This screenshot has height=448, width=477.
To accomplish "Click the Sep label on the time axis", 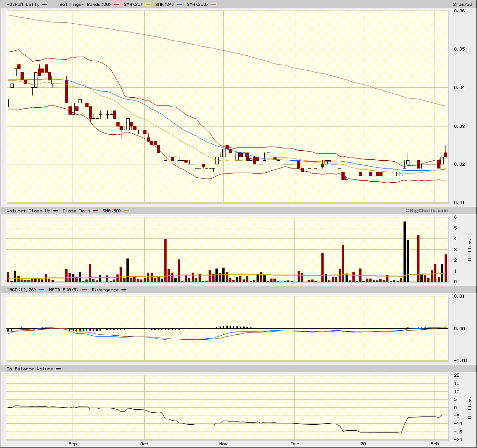I will pyautogui.click(x=73, y=444).
